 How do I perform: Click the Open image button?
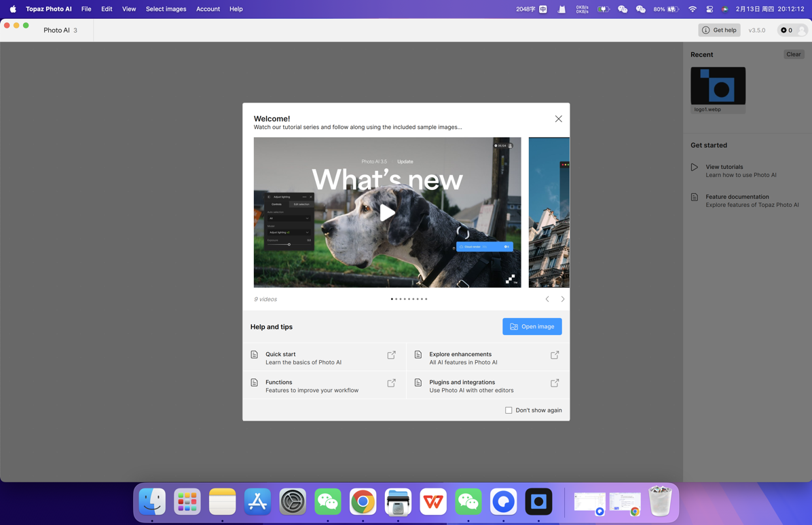[532, 327]
